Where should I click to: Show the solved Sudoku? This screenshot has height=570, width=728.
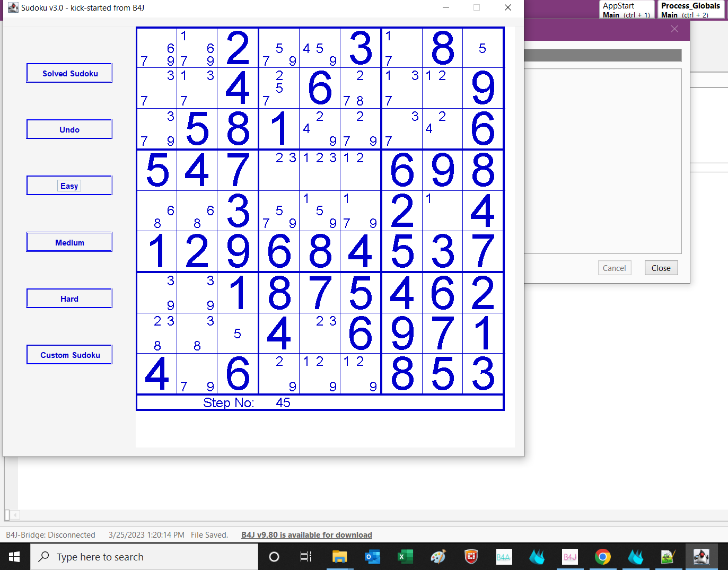(x=69, y=73)
